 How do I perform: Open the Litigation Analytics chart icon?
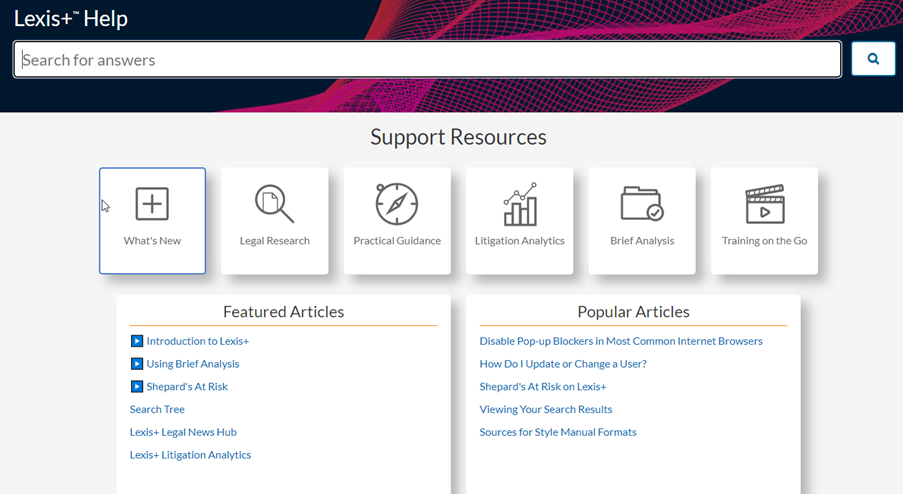pyautogui.click(x=520, y=204)
